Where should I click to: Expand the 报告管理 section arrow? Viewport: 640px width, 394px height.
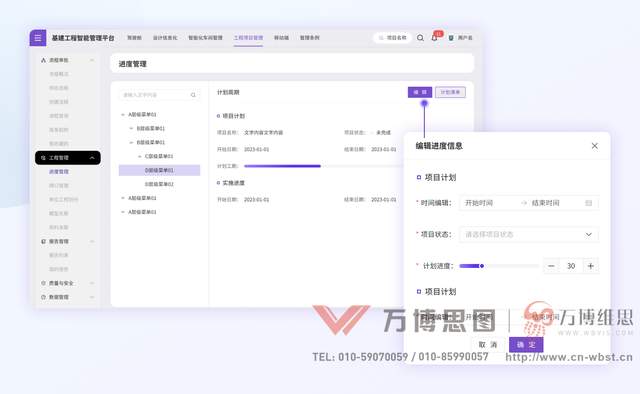click(x=92, y=241)
